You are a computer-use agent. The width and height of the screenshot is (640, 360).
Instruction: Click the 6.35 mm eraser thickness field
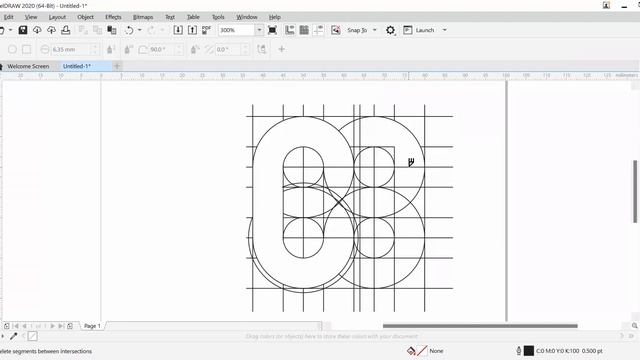pyautogui.click(x=70, y=49)
